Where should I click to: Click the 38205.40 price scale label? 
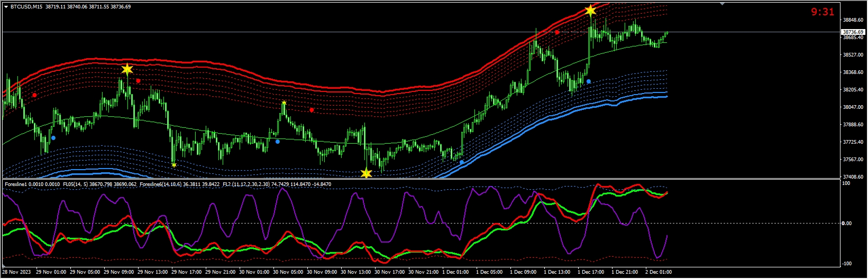point(854,90)
